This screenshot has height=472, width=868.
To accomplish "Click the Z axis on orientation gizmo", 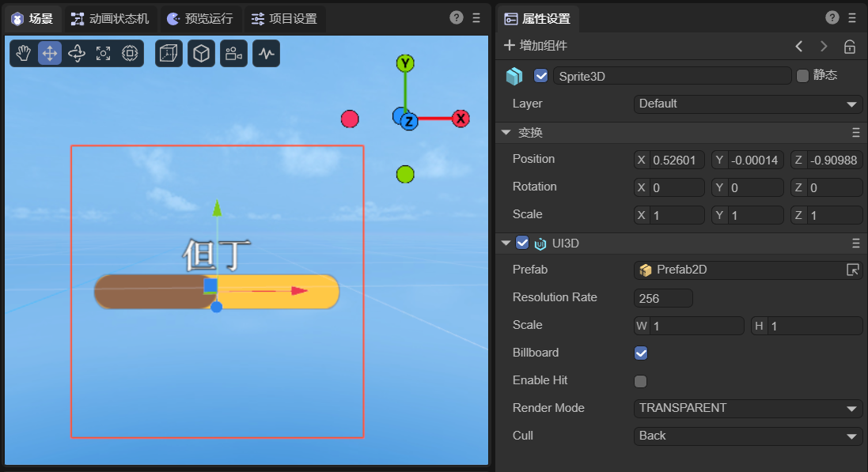I will tap(409, 122).
